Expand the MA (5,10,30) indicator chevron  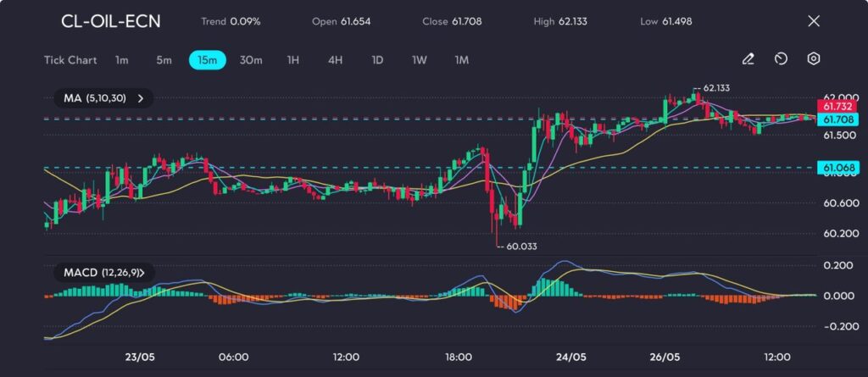coord(141,98)
